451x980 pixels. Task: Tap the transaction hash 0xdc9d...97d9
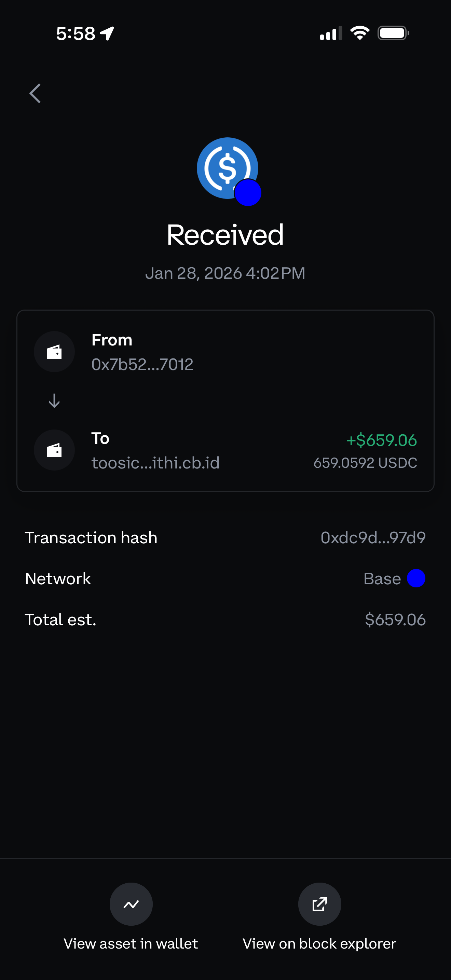point(373,537)
